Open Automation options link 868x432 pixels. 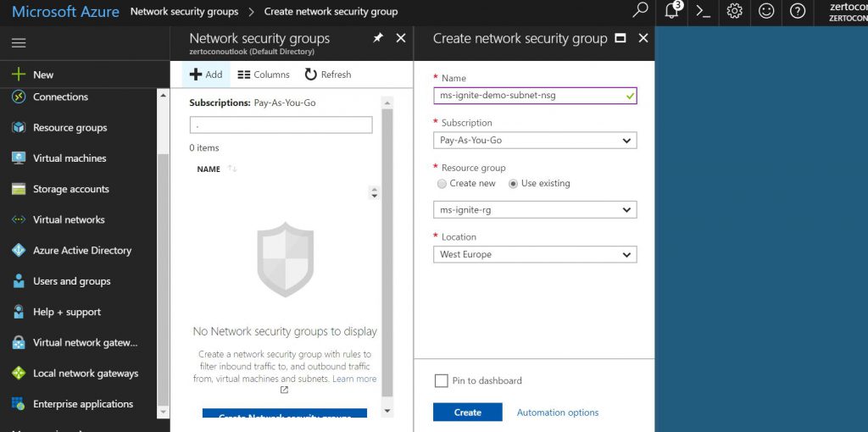[558, 413]
